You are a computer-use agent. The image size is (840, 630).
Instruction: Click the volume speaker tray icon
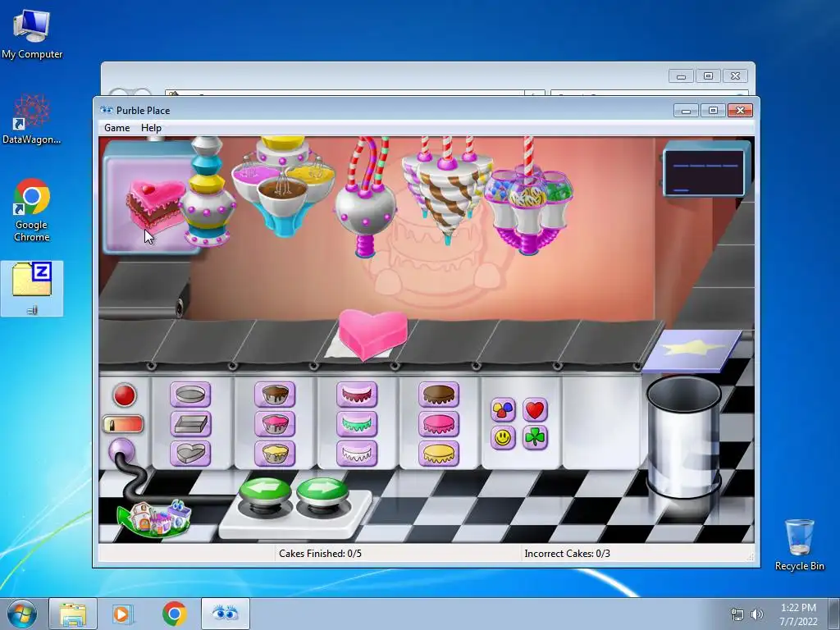pos(756,614)
